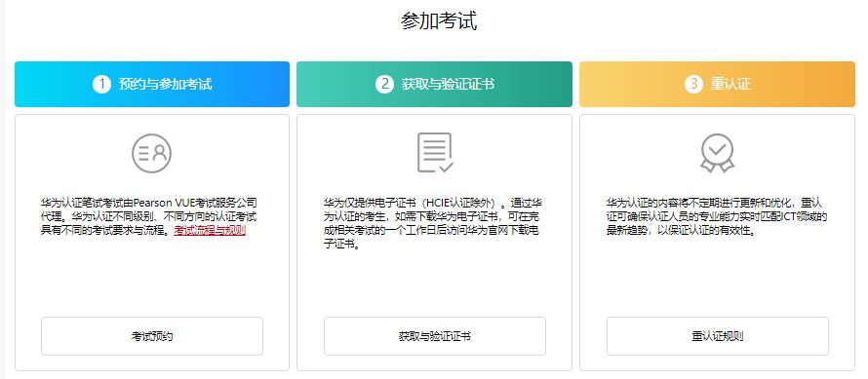868x379 pixels.
Task: Click the candidate profile list icon
Action: [x=152, y=153]
